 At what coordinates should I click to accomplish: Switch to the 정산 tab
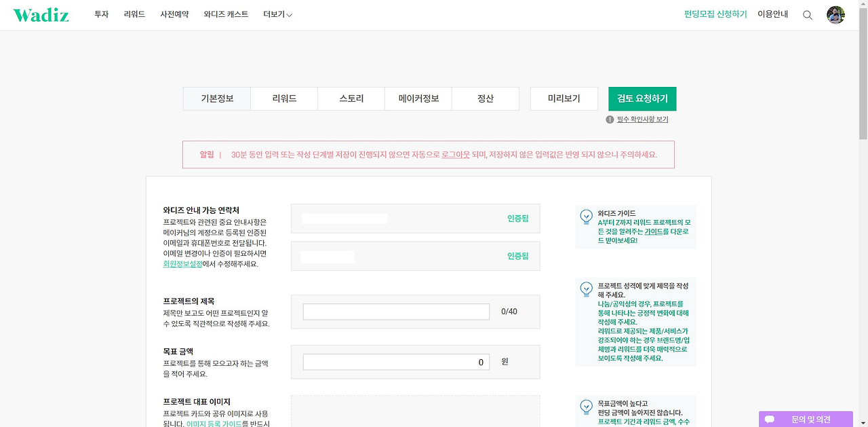tap(486, 98)
